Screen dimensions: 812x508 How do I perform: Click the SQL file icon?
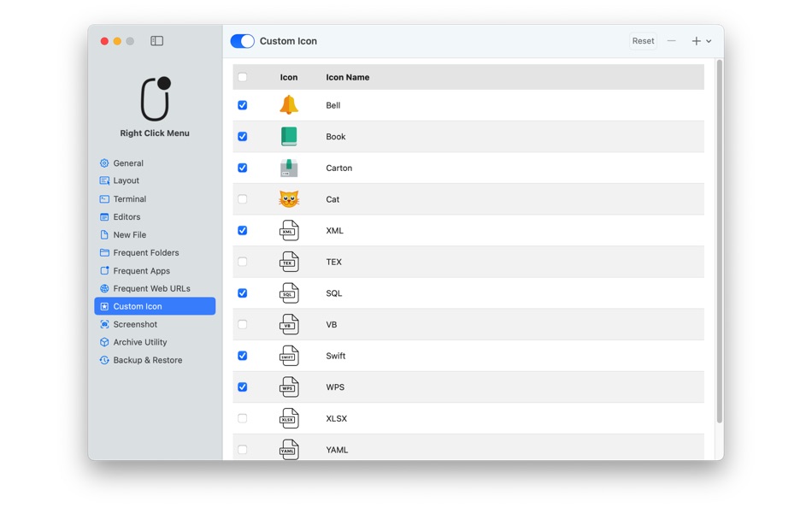point(289,293)
